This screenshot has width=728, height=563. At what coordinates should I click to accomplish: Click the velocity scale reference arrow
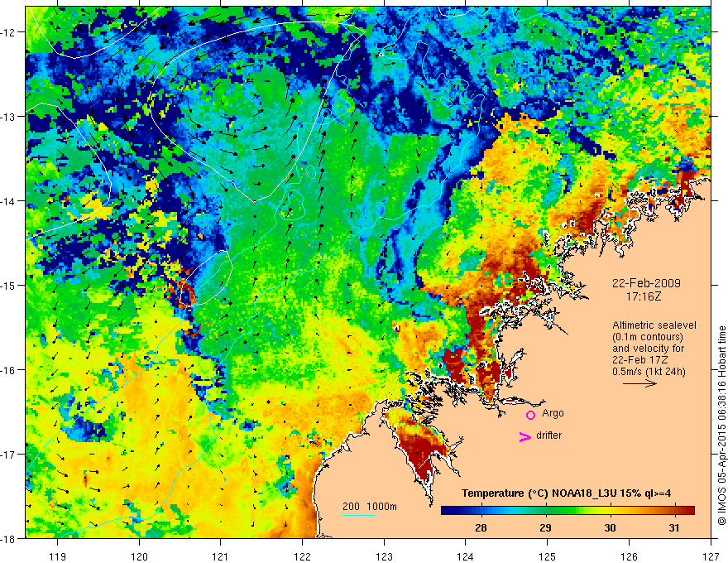pyautogui.click(x=639, y=383)
